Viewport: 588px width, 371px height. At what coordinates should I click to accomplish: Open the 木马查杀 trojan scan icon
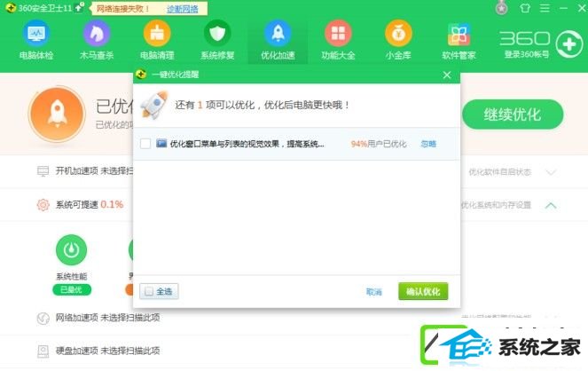pyautogui.click(x=97, y=34)
